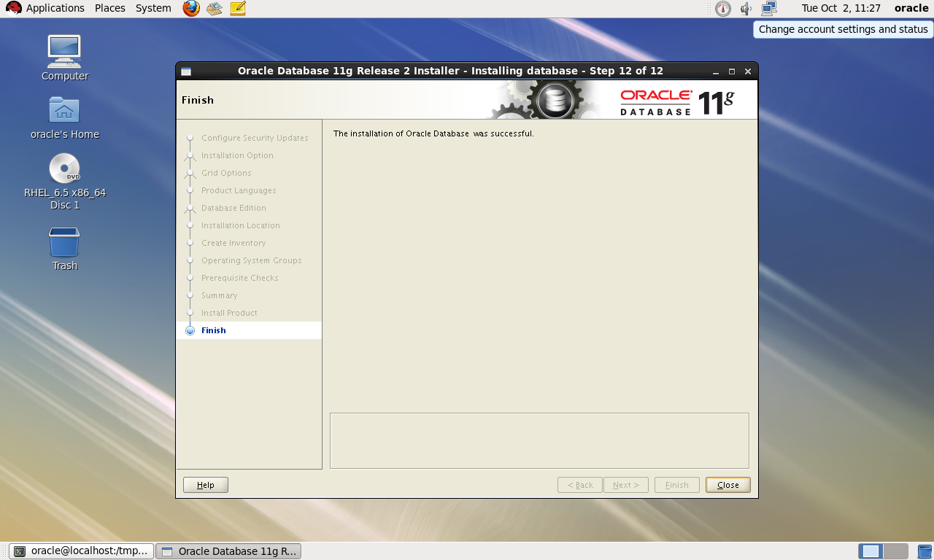The width and height of the screenshot is (934, 560).
Task: Open the mail client panel launcher
Action: (214, 8)
